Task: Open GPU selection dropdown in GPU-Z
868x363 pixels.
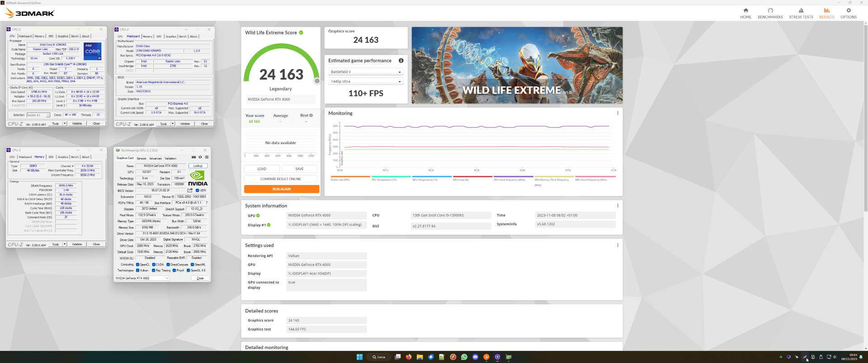Action: point(142,278)
